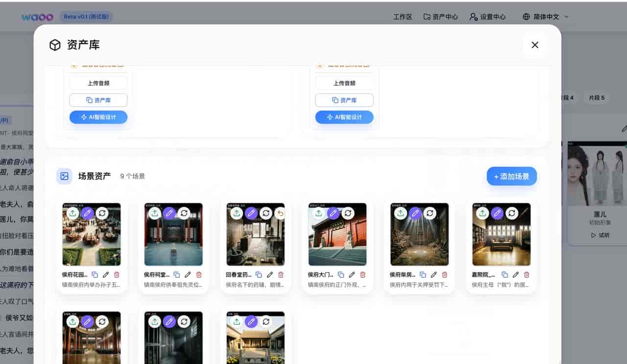Viewport: 627px width, 364px height.
Task: Select the 片段 5 tab
Action: click(x=597, y=98)
